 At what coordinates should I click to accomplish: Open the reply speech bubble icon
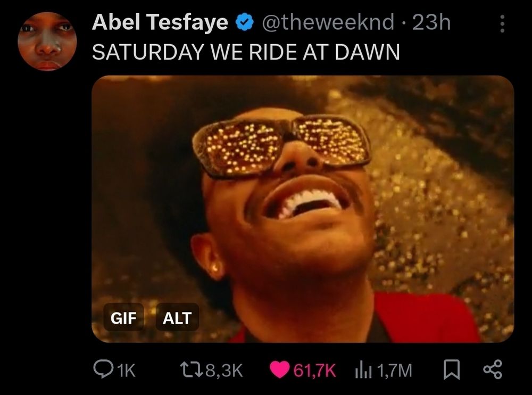point(104,369)
